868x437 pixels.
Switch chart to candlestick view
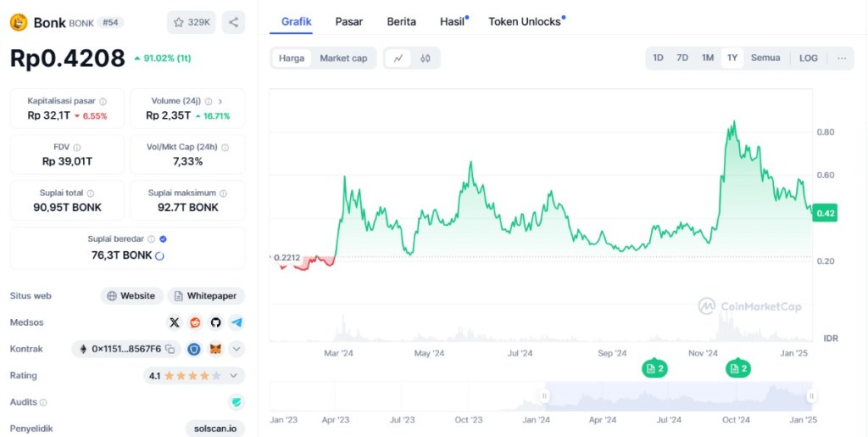426,58
